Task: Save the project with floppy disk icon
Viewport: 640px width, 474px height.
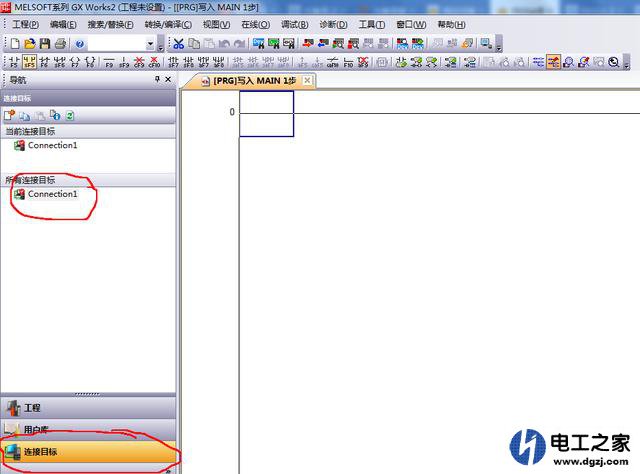Action: point(44,44)
